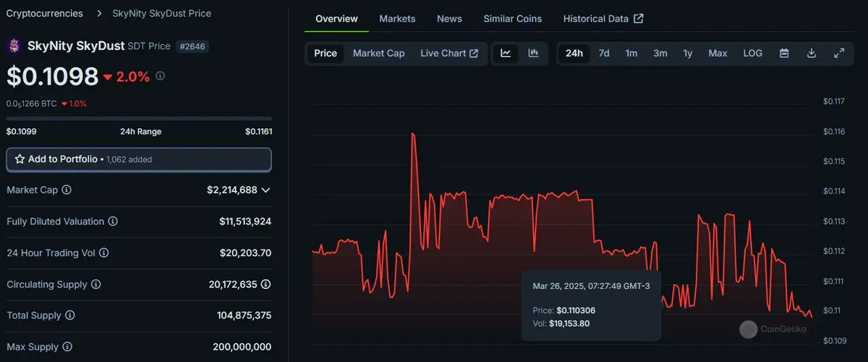The width and height of the screenshot is (868, 362).
Task: Click the 104,875,375 total supply value
Action: (x=244, y=316)
